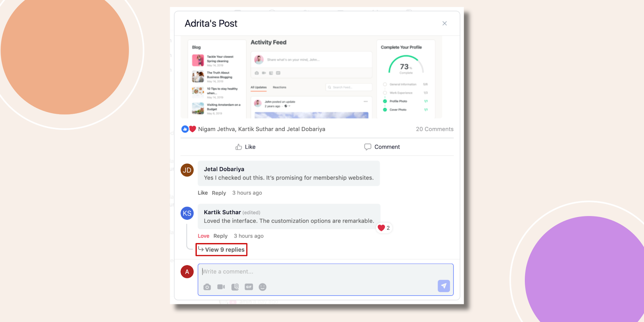Click the 73% profile completion gauge
Image resolution: width=644 pixels, height=322 pixels.
click(406, 65)
